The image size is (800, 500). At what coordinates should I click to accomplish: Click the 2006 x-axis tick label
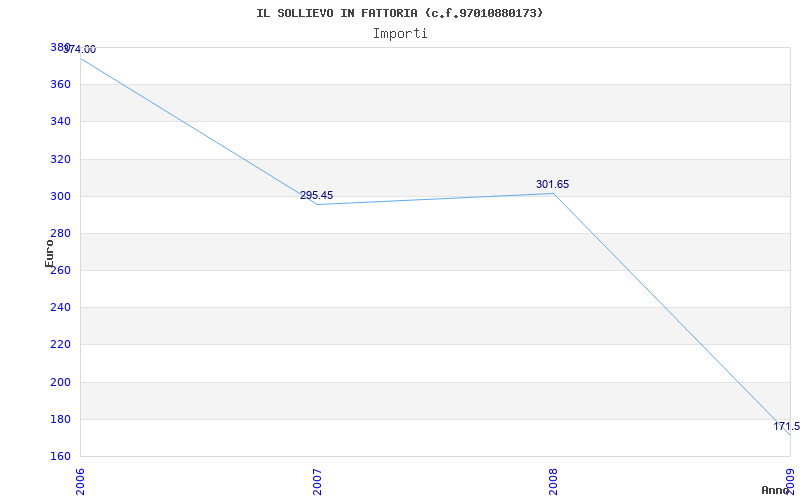(81, 480)
